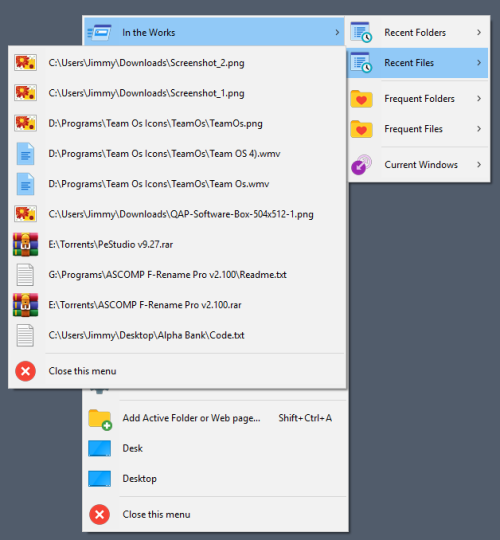Select QAP-Software-Box-504x512-1.png entry

pyautogui.click(x=177, y=214)
